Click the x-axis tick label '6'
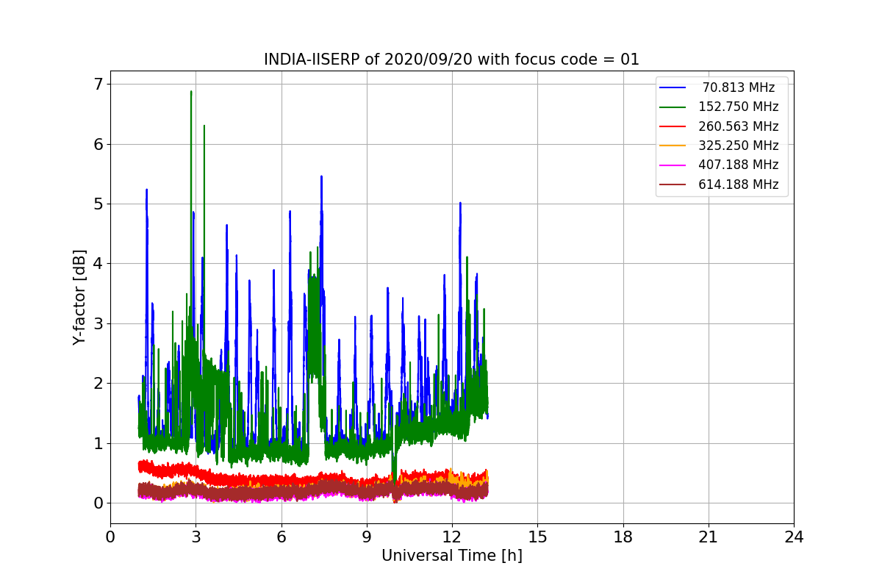 pos(281,537)
